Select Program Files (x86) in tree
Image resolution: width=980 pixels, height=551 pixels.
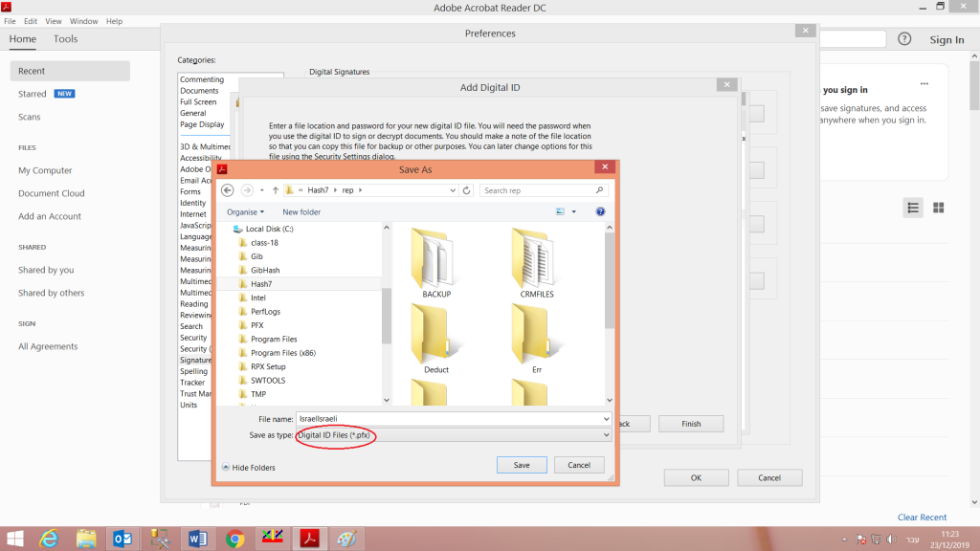283,352
